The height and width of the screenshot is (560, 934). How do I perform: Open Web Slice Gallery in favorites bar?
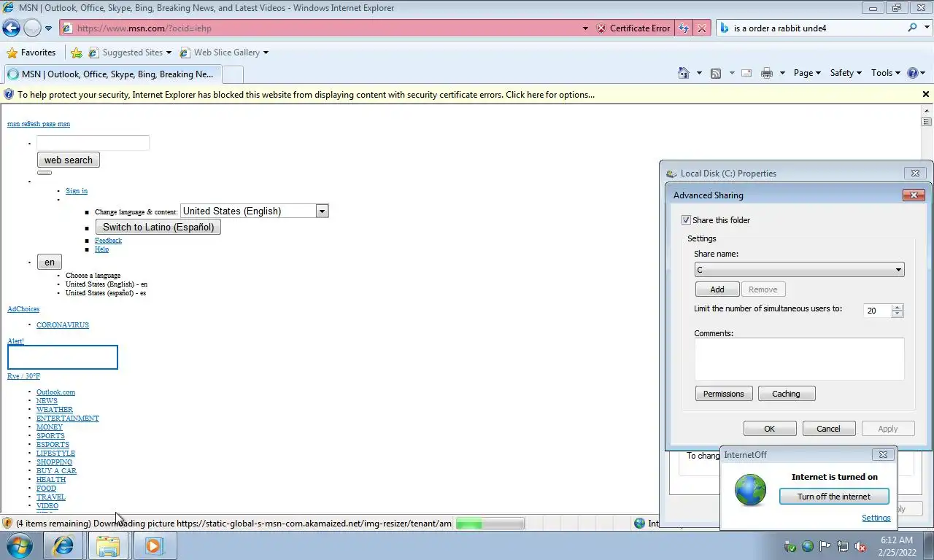[x=223, y=52]
